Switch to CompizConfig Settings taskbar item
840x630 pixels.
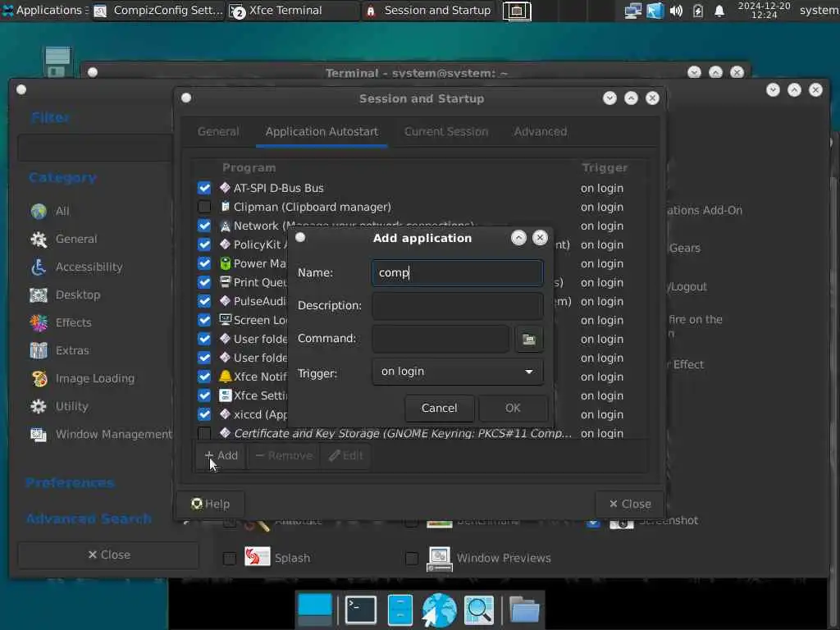coord(158,10)
